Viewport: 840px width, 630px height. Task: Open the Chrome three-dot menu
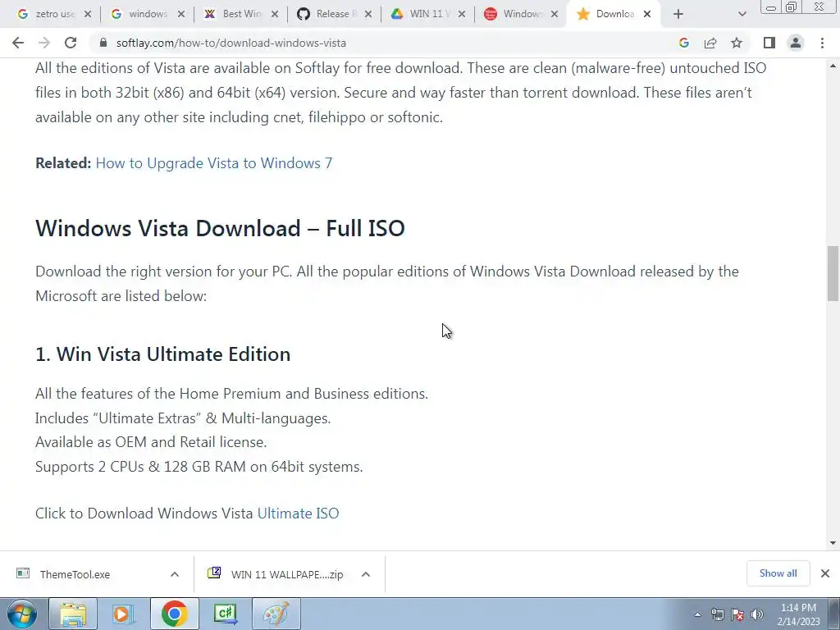pyautogui.click(x=822, y=43)
